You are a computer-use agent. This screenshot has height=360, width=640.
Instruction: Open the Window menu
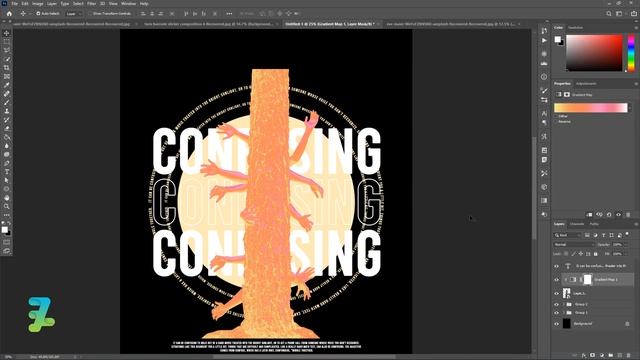click(129, 4)
